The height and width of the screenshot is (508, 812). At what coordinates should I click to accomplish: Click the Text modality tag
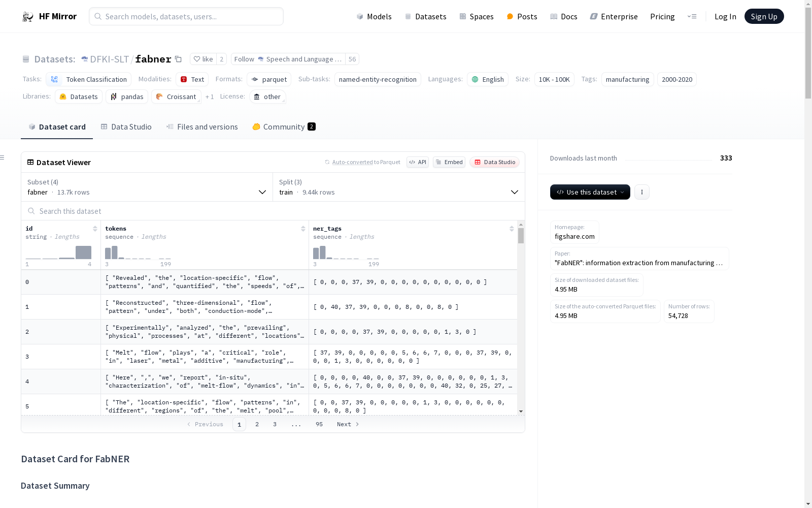(192, 79)
